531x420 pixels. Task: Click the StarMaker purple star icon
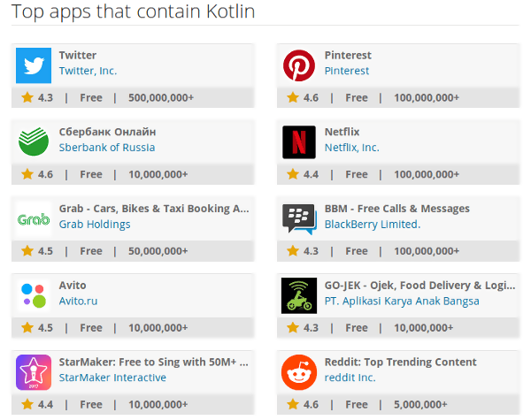coord(34,371)
